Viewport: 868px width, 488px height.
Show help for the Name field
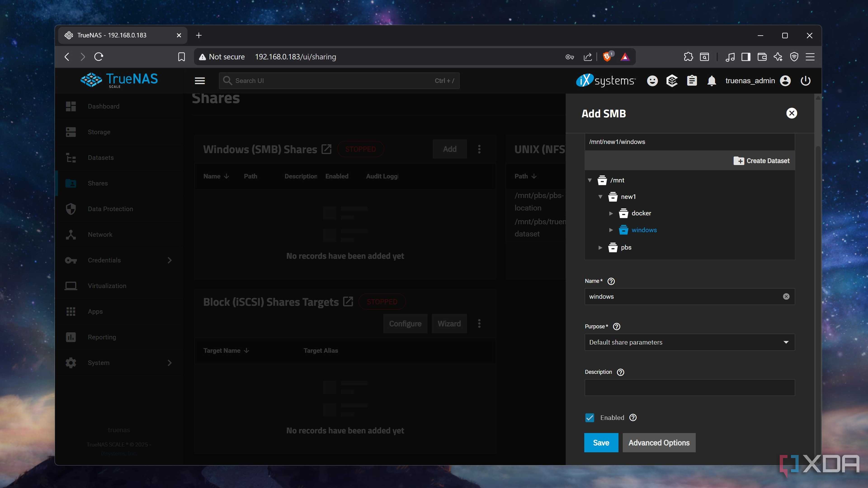click(611, 281)
